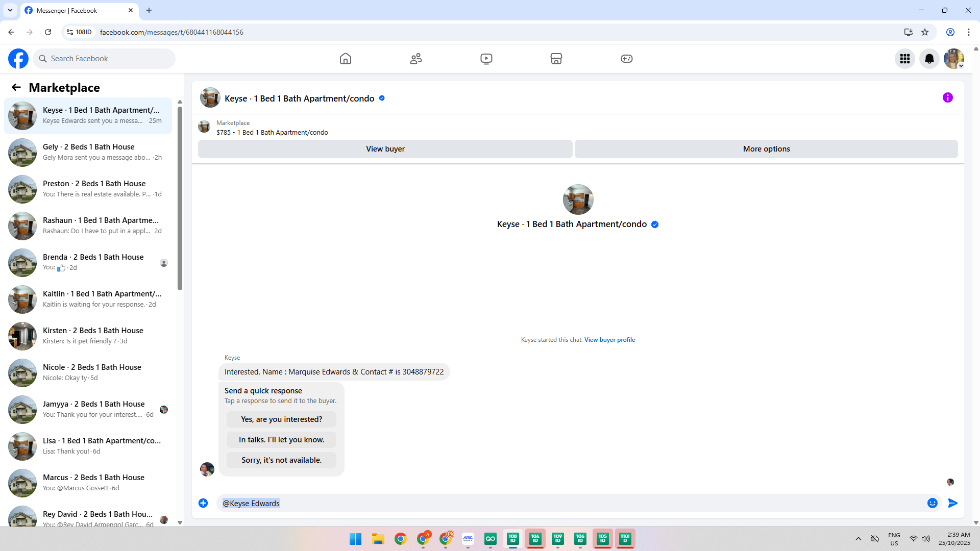Screen dimensions: 980x551
Task: Click the '$785 - 1 Bed 1 Bath Apartment/condo' text
Action: (x=272, y=133)
